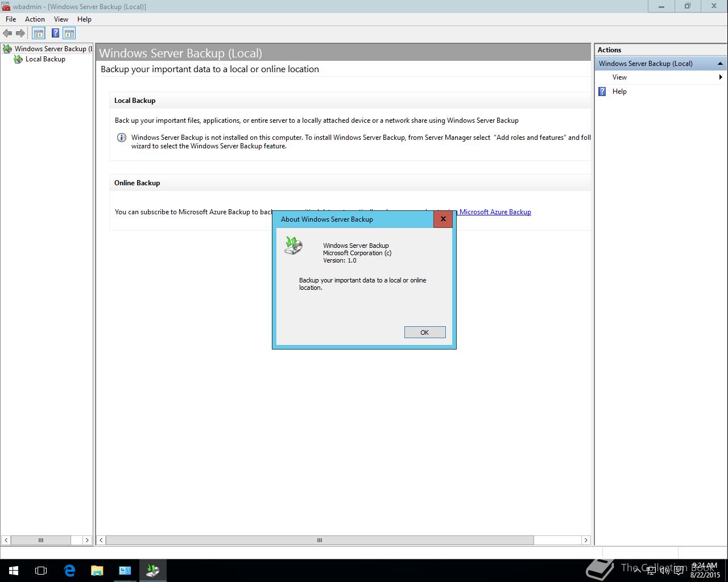Open the Help menu in the menu bar
This screenshot has width=728, height=582.
pos(84,19)
